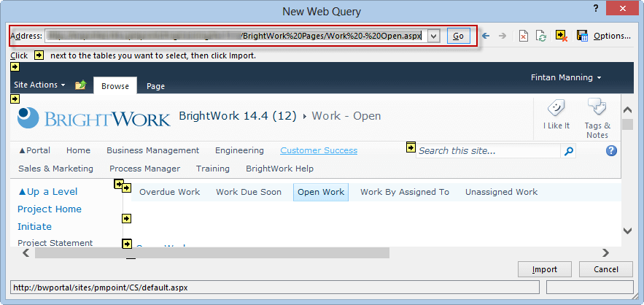The width and height of the screenshot is (644, 305).
Task: Click the vertical scrollbar up arrow
Action: click(x=627, y=109)
